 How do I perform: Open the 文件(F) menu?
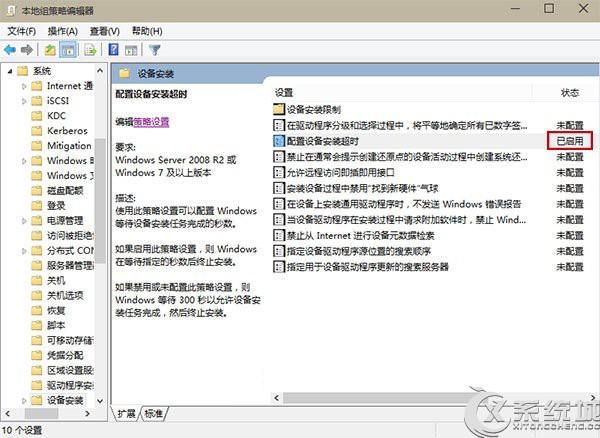(x=22, y=31)
